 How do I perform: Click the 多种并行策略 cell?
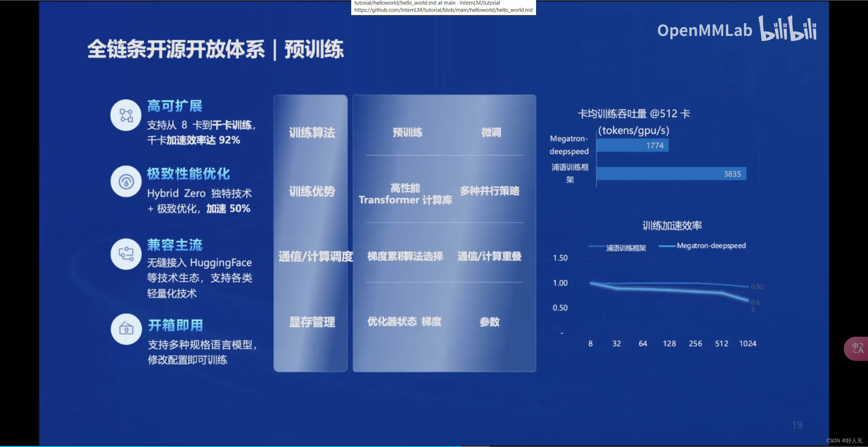[490, 191]
